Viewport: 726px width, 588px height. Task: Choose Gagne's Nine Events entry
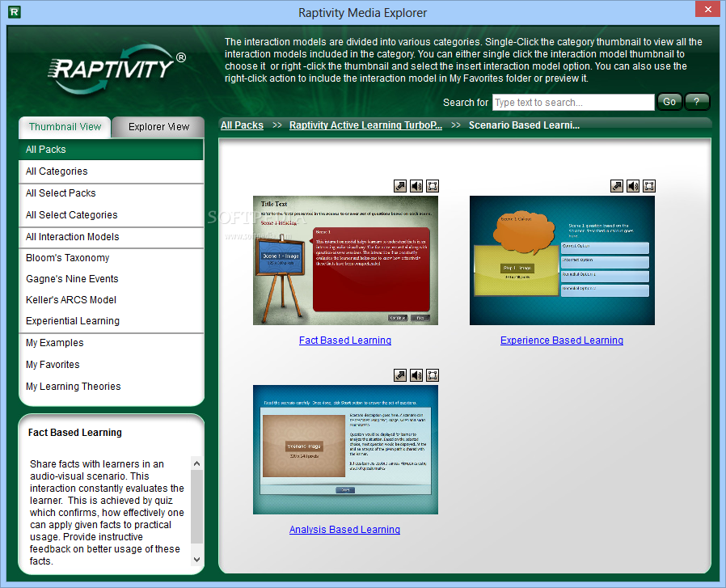(x=111, y=278)
